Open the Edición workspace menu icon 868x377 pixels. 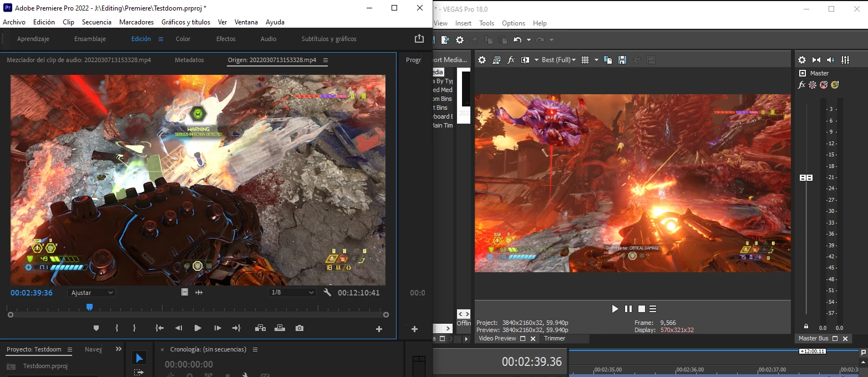[161, 39]
